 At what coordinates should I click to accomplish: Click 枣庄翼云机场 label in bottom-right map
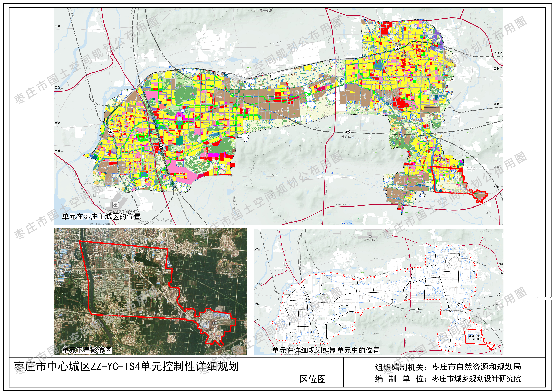370,240
